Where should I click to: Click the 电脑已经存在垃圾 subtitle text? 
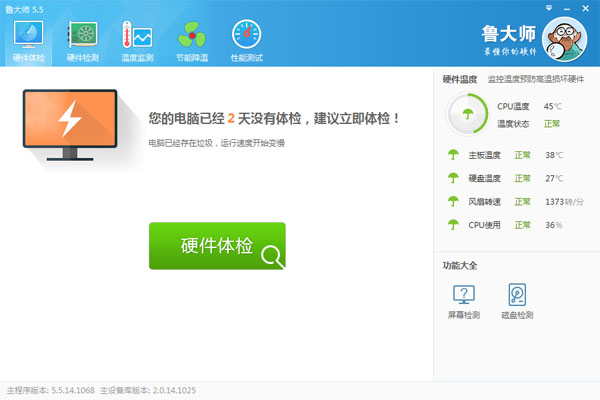(217, 143)
